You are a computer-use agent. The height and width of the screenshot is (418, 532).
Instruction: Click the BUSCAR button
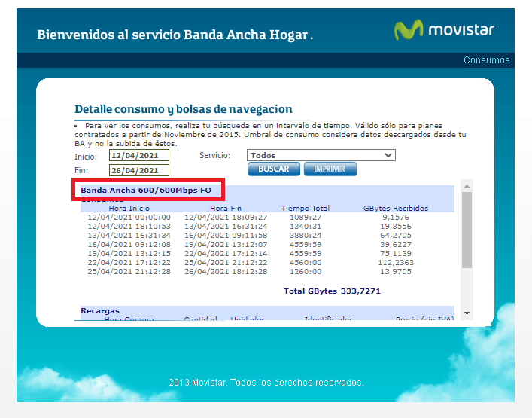[x=274, y=169]
